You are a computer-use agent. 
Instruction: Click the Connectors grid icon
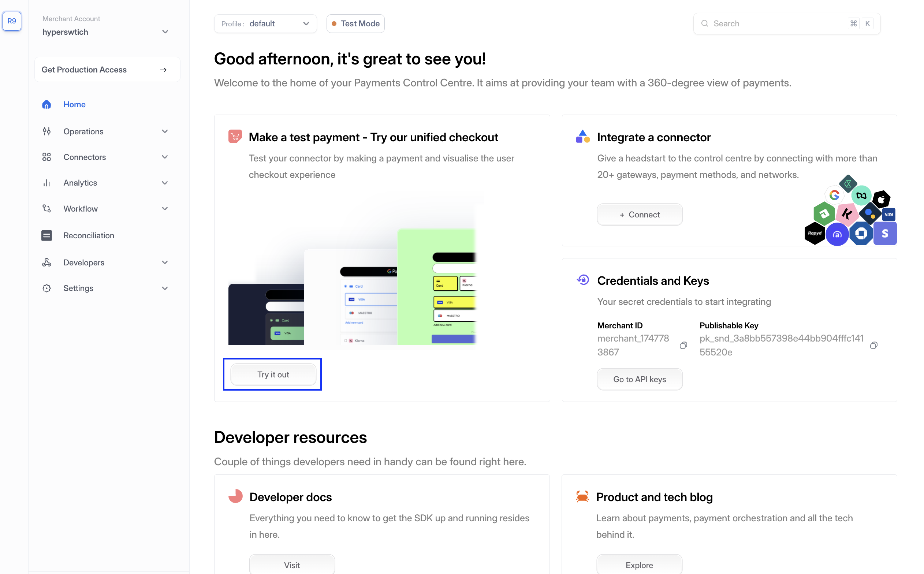tap(46, 157)
